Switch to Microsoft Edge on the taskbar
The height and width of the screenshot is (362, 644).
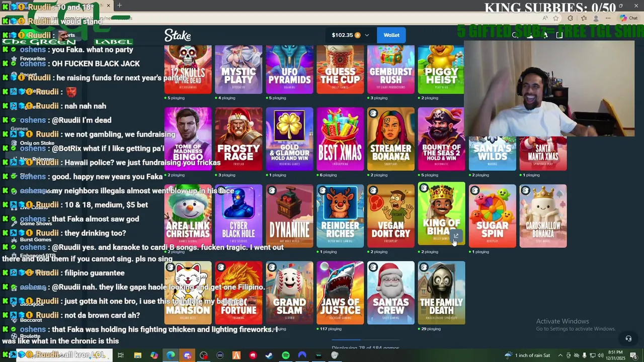click(171, 355)
